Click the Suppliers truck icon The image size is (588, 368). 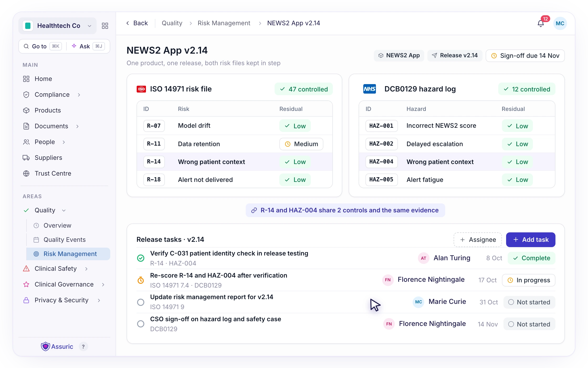(26, 158)
